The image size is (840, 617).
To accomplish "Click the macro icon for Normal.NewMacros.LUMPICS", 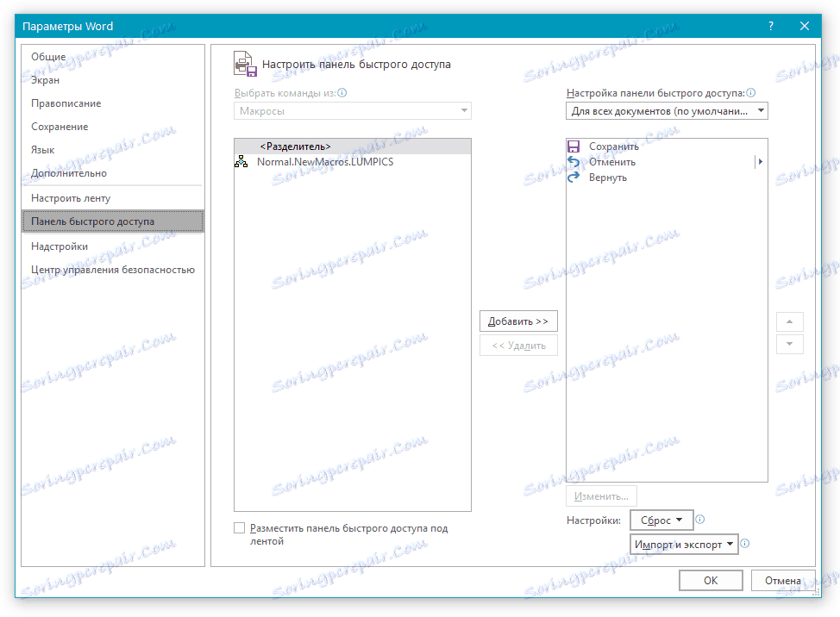I will [241, 162].
